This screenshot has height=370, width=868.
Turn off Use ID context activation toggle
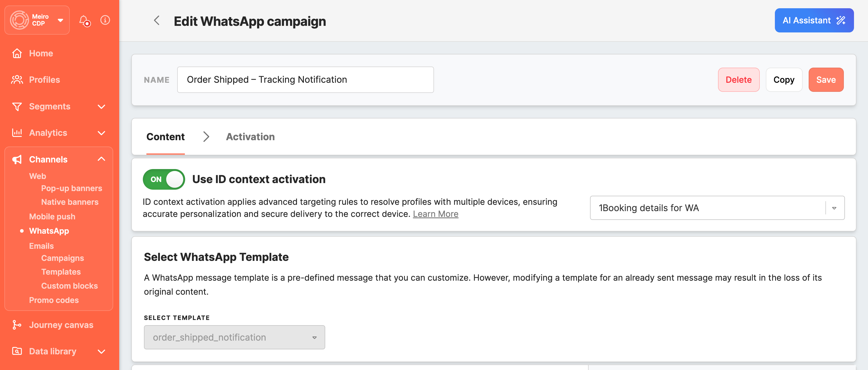(x=164, y=180)
